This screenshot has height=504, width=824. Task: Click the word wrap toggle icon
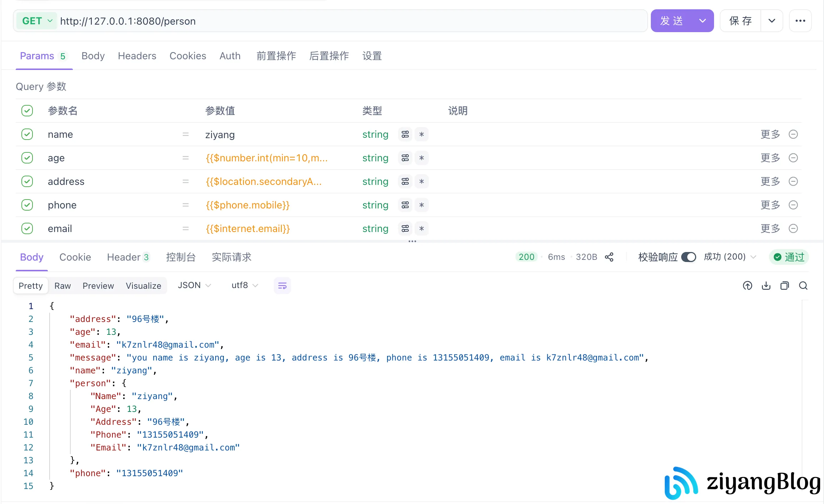click(x=282, y=286)
